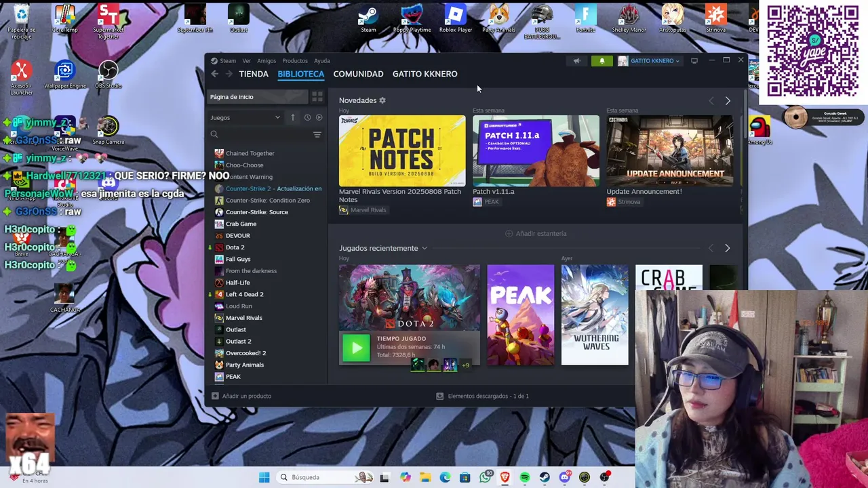The height and width of the screenshot is (488, 868).
Task: Select Counter-Strike: Source in game list
Action: [x=257, y=212]
